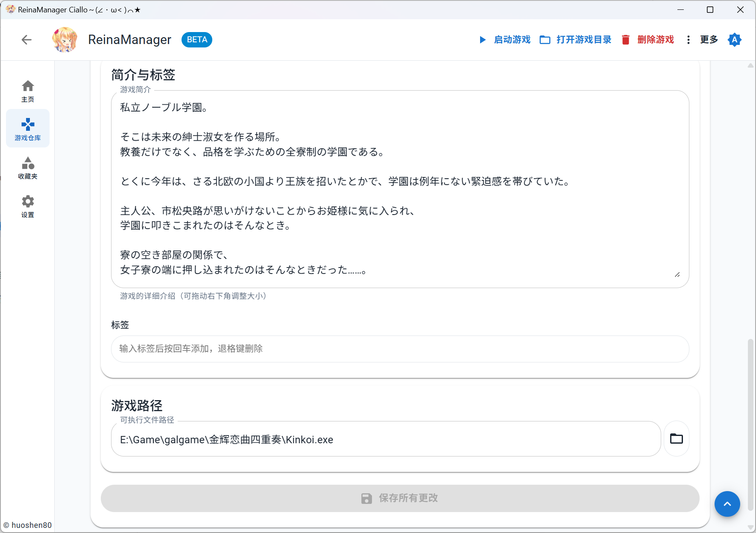Click the 游戏路径 heading
The image size is (756, 533).
point(137,406)
